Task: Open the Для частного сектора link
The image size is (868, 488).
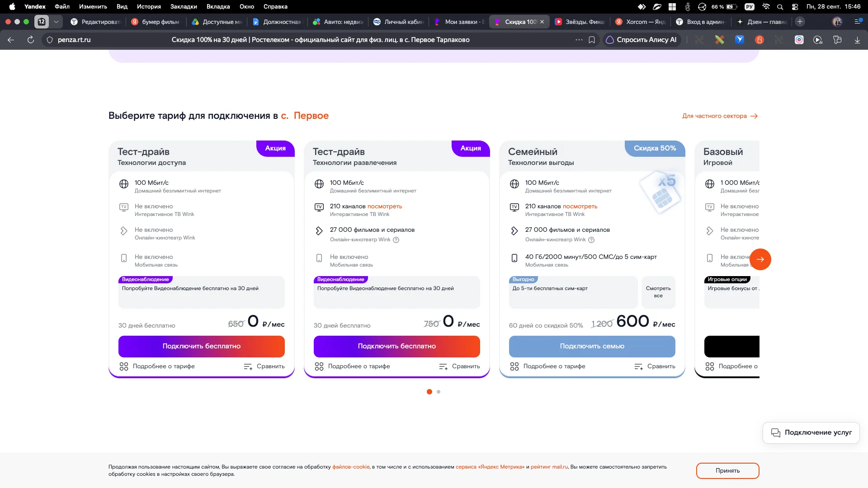Action: (x=720, y=116)
